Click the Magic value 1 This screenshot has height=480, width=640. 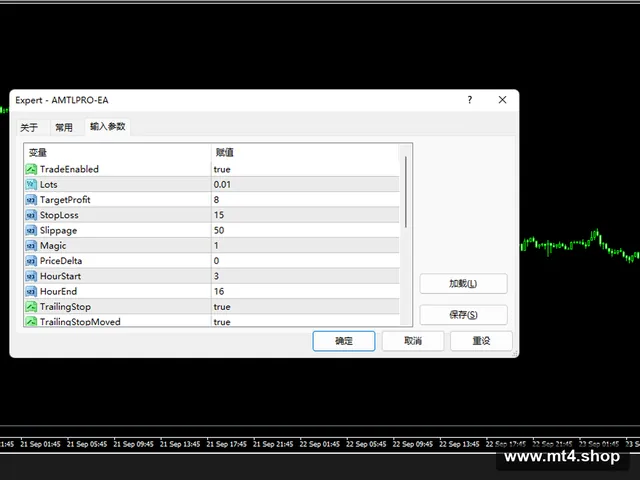pos(216,246)
